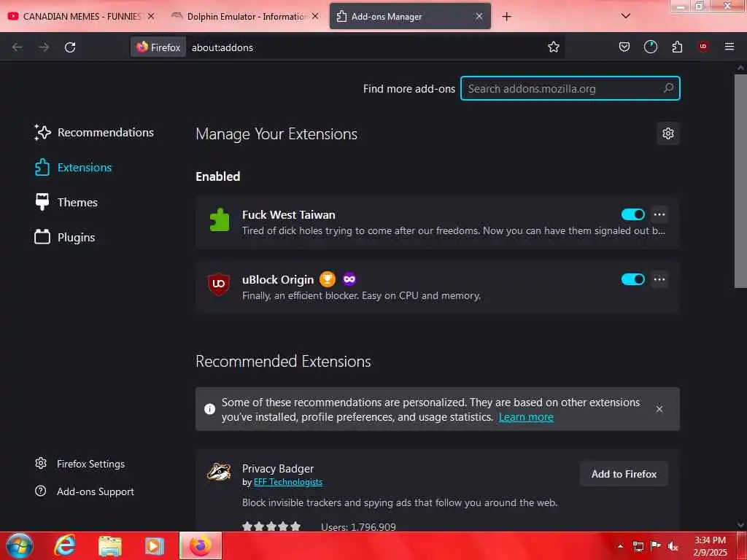Bookmark this page with the star icon
The image size is (747, 560).
click(x=553, y=47)
